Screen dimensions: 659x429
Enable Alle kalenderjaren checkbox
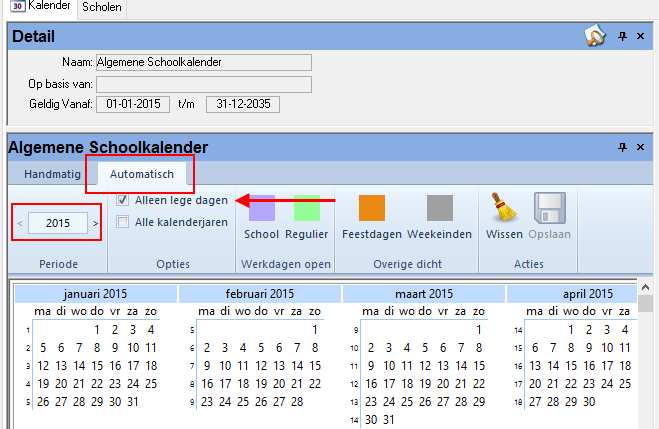pos(123,222)
